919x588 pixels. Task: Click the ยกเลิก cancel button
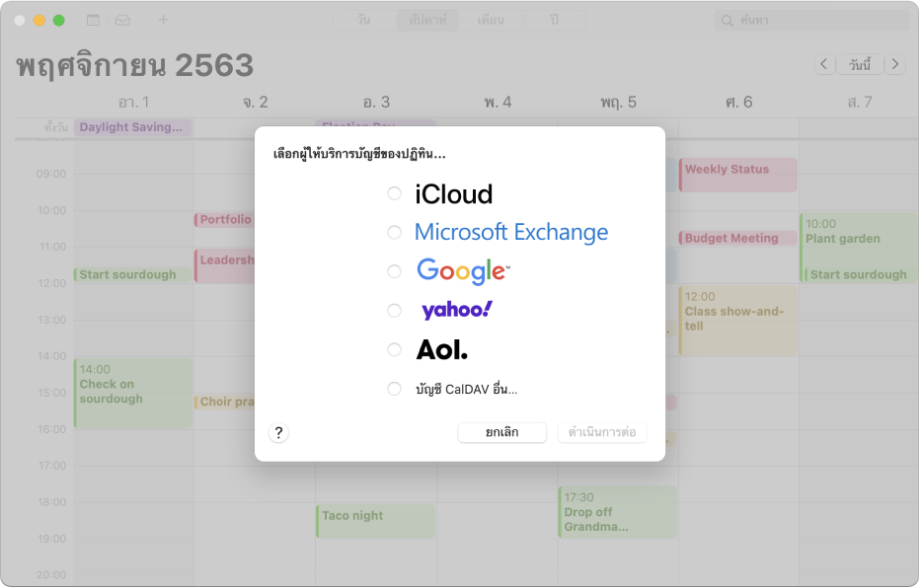point(502,432)
